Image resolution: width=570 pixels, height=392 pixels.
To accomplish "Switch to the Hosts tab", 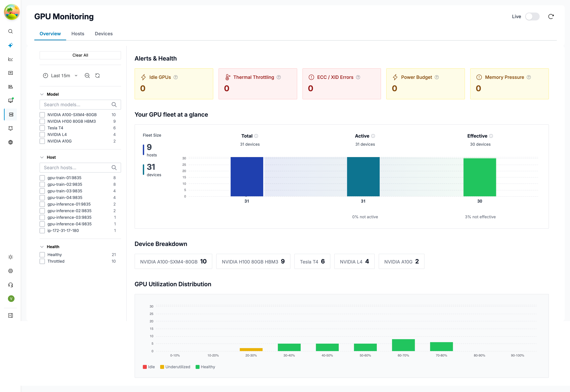I will point(78,34).
